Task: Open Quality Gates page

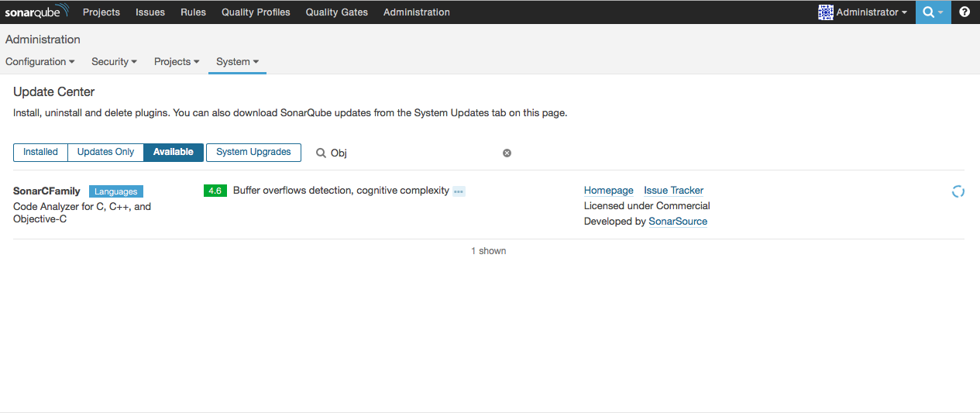Action: pos(337,12)
